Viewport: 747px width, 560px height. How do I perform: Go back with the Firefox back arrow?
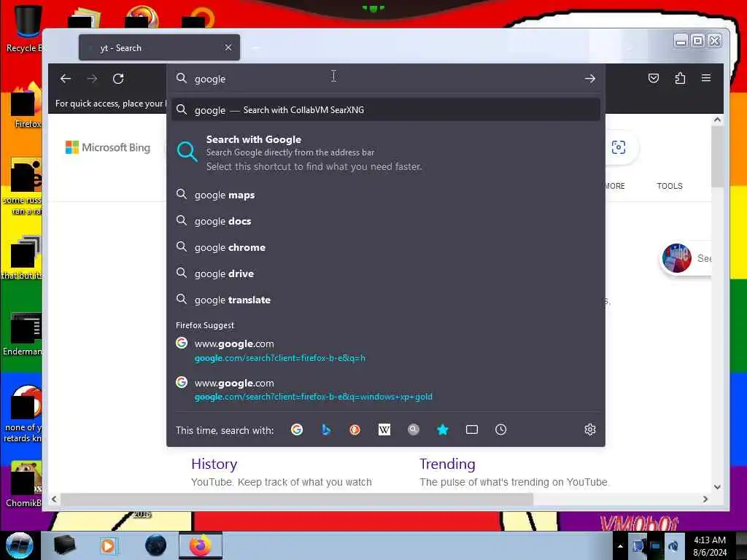tap(66, 79)
